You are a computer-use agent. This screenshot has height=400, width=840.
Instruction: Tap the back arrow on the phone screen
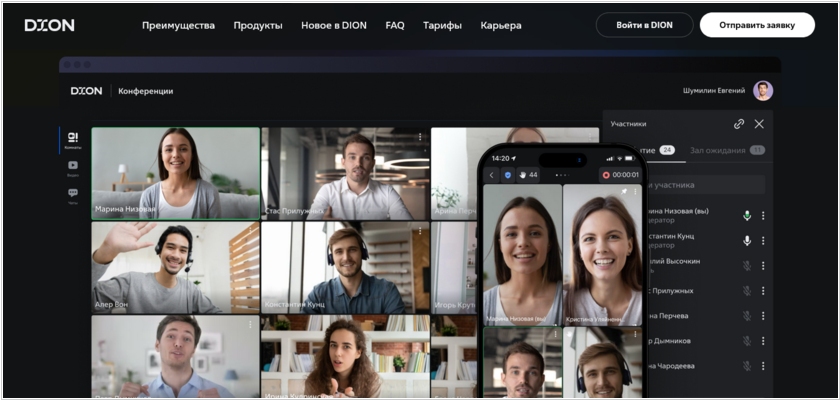pos(491,175)
